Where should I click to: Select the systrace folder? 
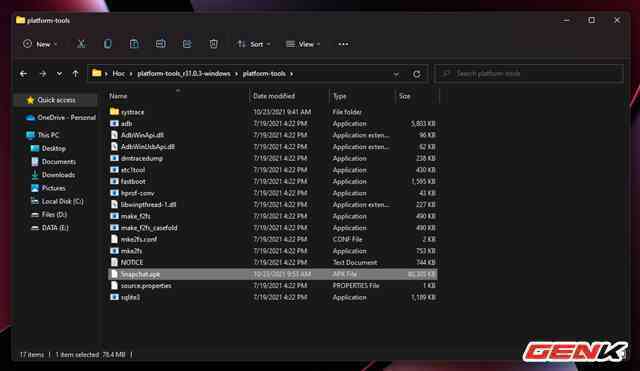click(x=273, y=112)
